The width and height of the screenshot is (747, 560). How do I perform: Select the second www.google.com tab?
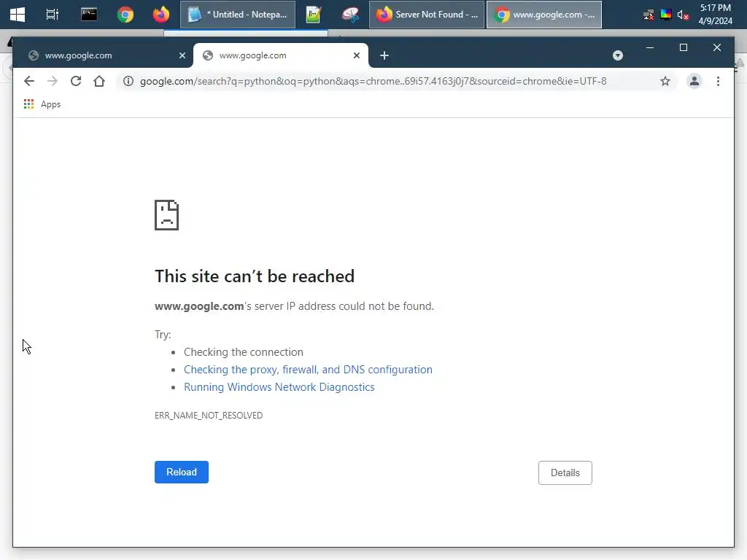click(x=281, y=55)
